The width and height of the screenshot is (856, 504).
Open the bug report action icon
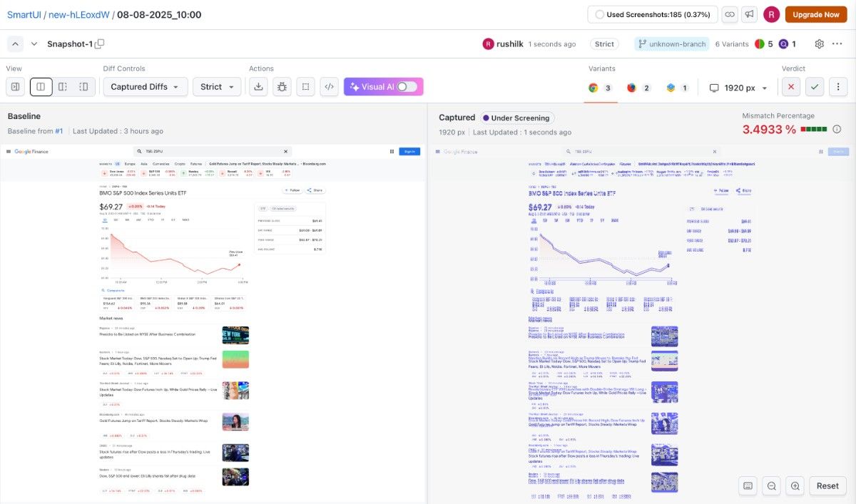pyautogui.click(x=282, y=86)
